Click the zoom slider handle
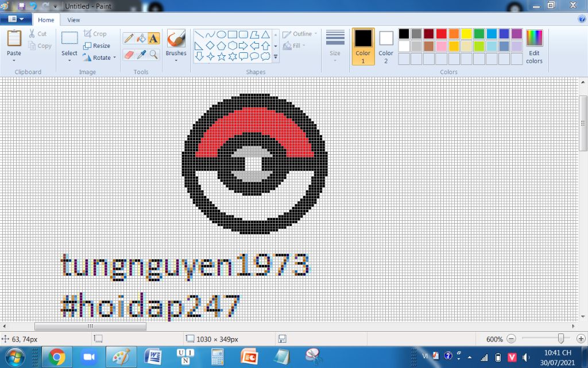Image resolution: width=588 pixels, height=368 pixels. (561, 339)
